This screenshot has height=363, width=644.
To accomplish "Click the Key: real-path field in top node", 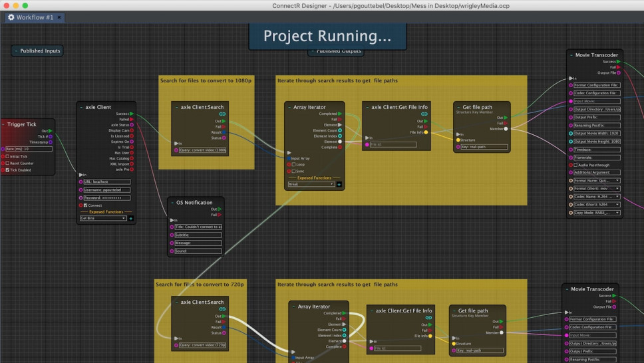I will click(x=484, y=147).
